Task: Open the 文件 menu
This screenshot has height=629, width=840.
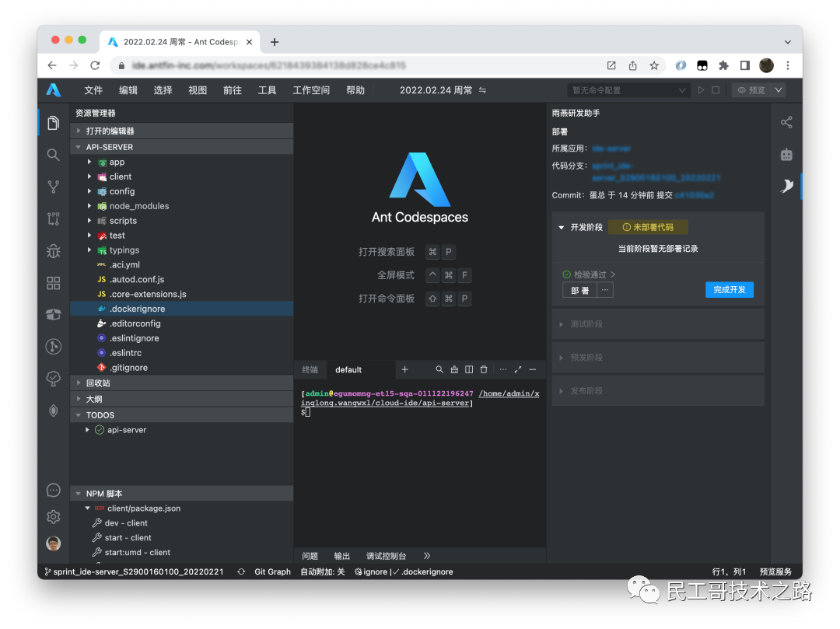Action: (93, 90)
